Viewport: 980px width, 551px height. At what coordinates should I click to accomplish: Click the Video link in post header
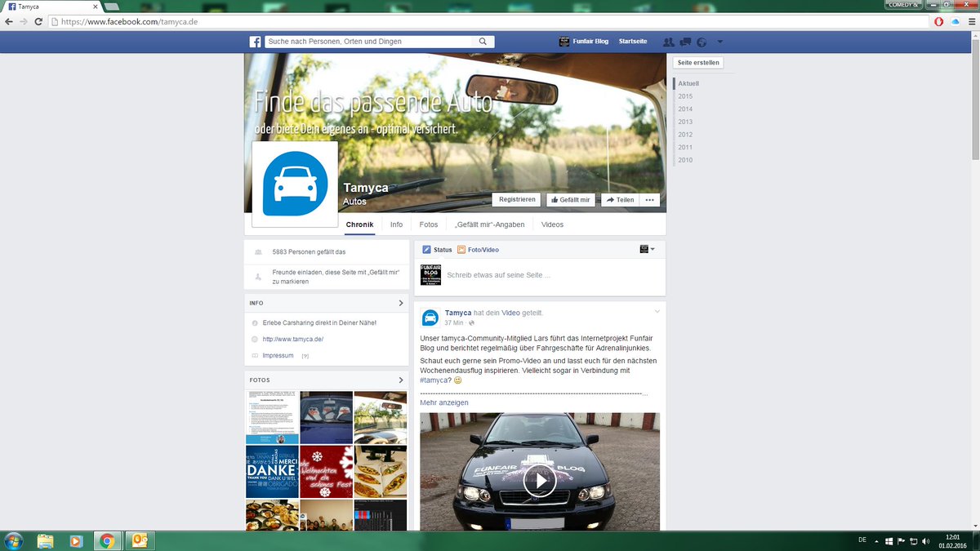coord(510,313)
